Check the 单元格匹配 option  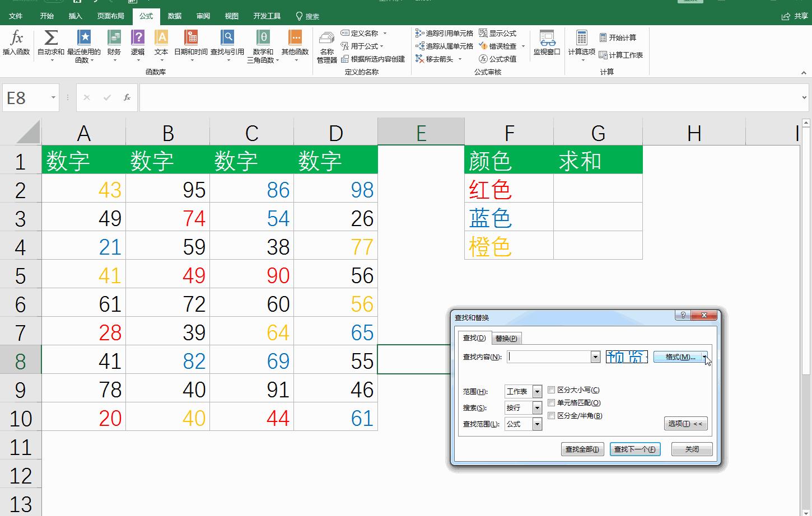(551, 403)
